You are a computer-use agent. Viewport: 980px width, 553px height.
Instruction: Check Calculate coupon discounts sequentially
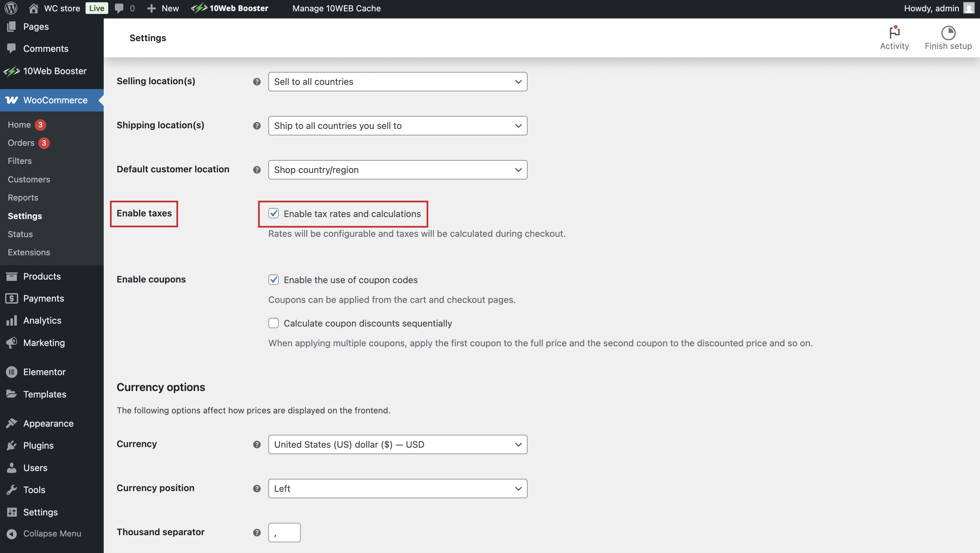tap(274, 323)
